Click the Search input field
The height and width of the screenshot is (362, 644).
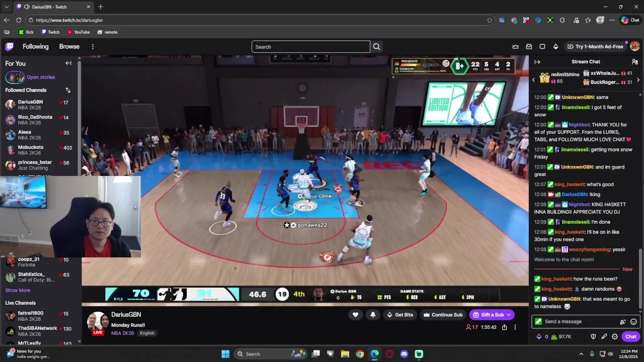pos(310,47)
